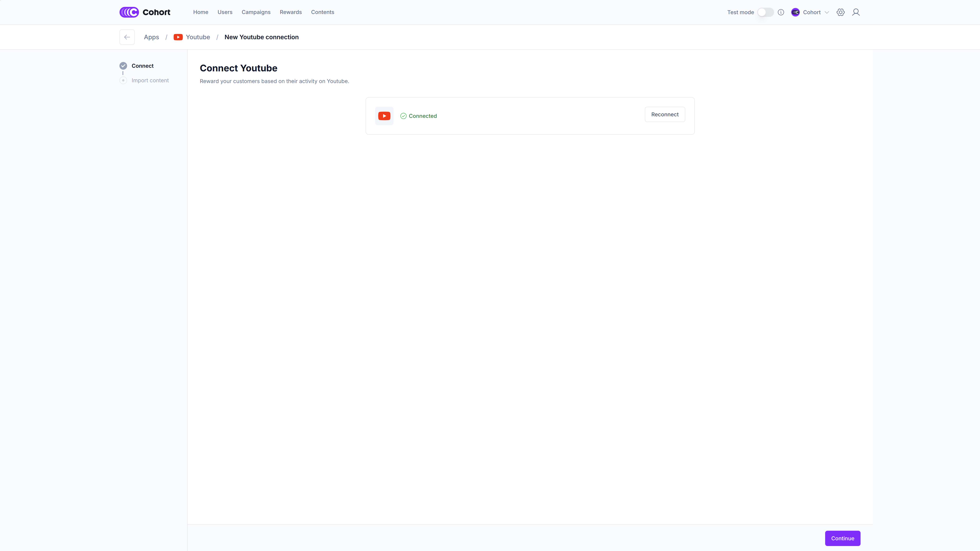This screenshot has height=551, width=980.
Task: Click the back arrow button
Action: pos(127,37)
